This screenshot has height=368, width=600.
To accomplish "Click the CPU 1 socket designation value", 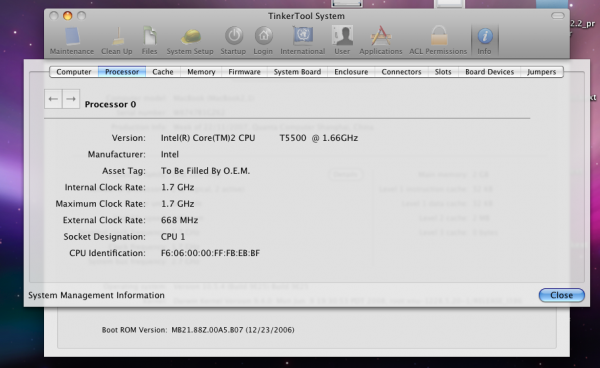I will pyautogui.click(x=173, y=237).
